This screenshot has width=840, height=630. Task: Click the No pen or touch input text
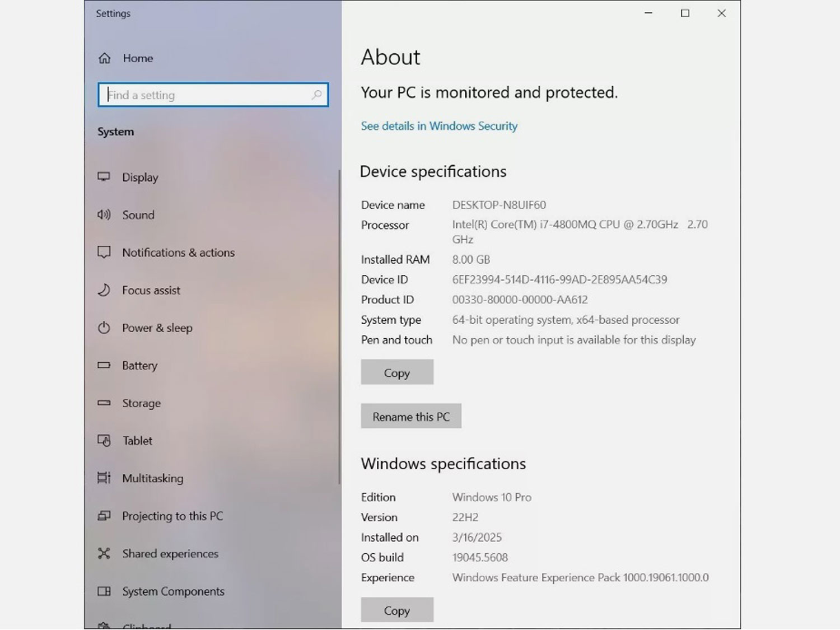[x=574, y=340]
